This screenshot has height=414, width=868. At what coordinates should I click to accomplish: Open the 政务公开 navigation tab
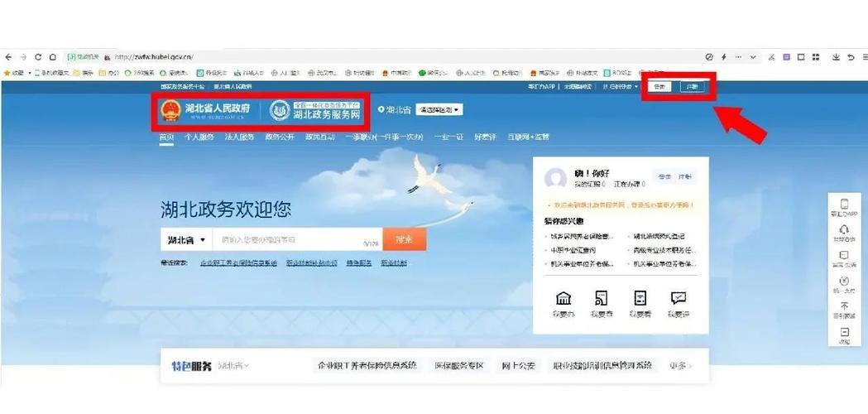280,137
